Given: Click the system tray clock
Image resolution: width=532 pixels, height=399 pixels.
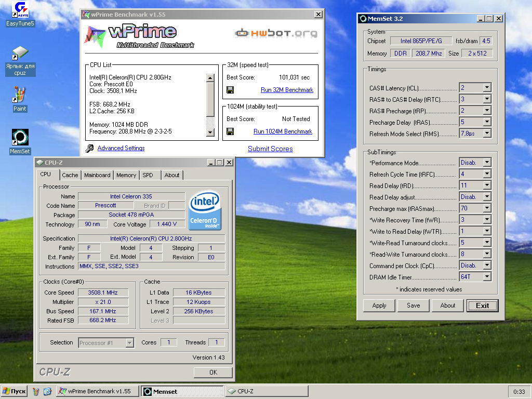Looking at the screenshot, I should click(519, 392).
